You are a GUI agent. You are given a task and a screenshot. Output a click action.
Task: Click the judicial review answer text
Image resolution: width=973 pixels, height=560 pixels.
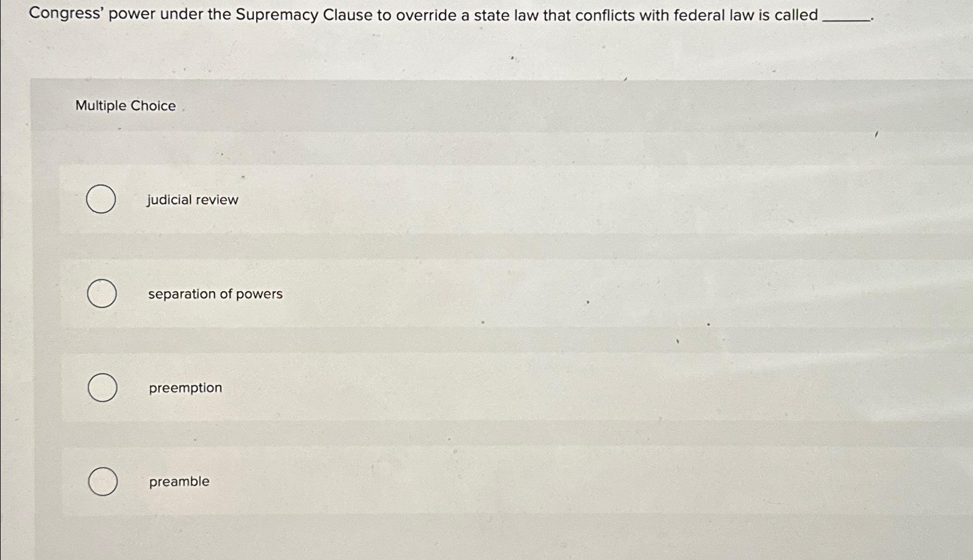pyautogui.click(x=192, y=200)
